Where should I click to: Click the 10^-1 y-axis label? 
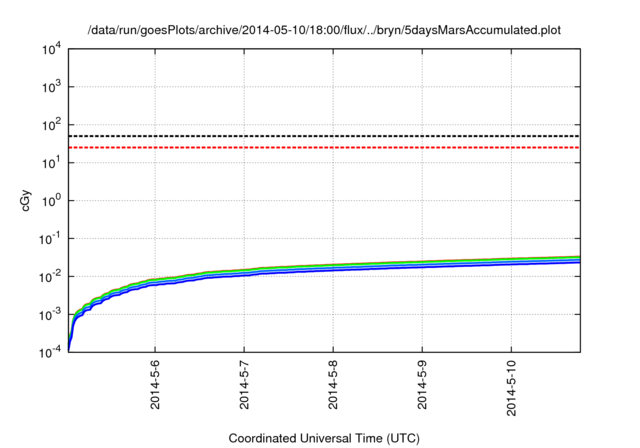pyautogui.click(x=51, y=239)
